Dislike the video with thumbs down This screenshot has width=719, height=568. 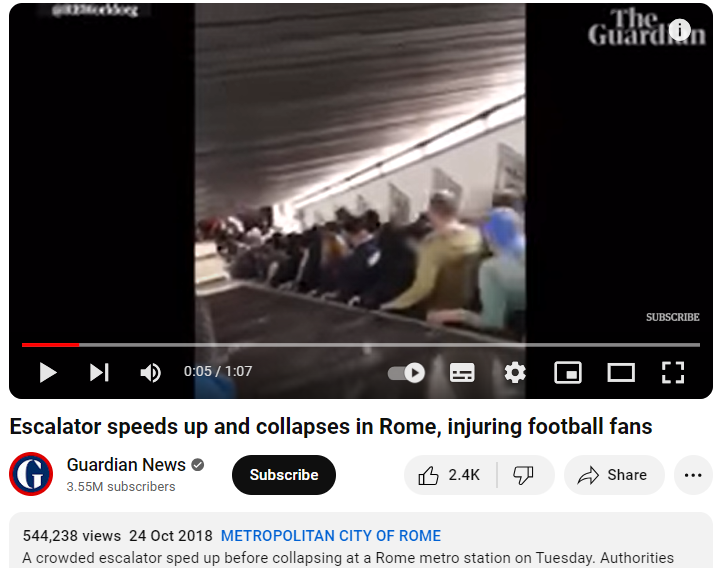(x=524, y=475)
